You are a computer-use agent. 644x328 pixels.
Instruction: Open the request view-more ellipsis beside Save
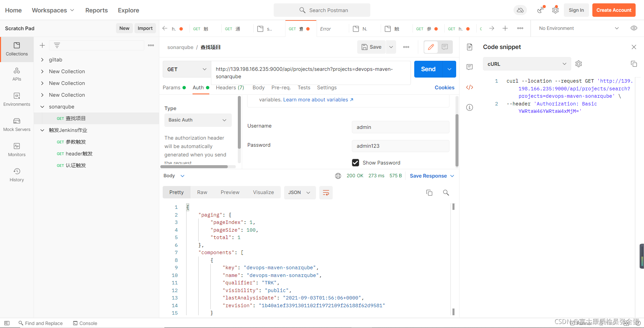406,47
